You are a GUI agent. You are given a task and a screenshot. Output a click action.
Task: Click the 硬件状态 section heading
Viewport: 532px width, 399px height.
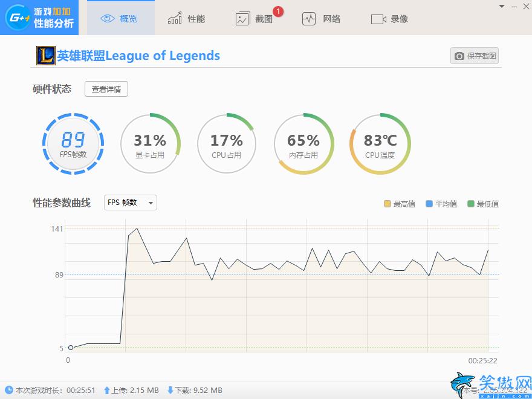52,89
